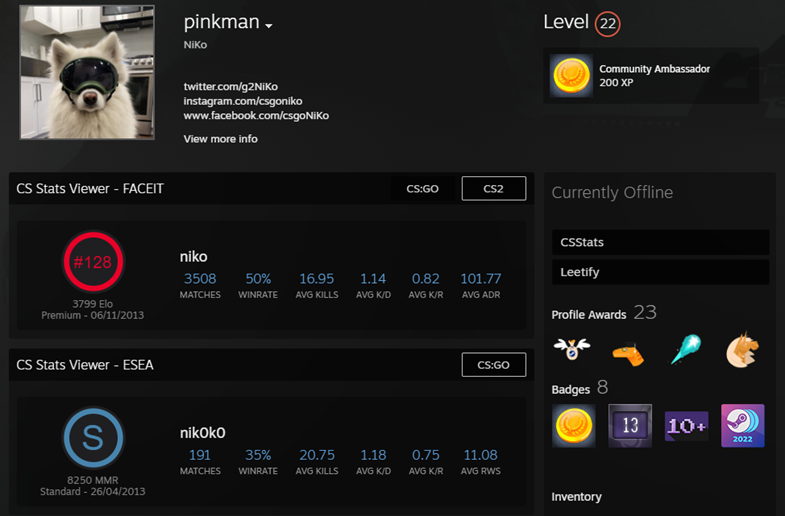
Task: Open the Steam 2022 badge
Action: [743, 425]
